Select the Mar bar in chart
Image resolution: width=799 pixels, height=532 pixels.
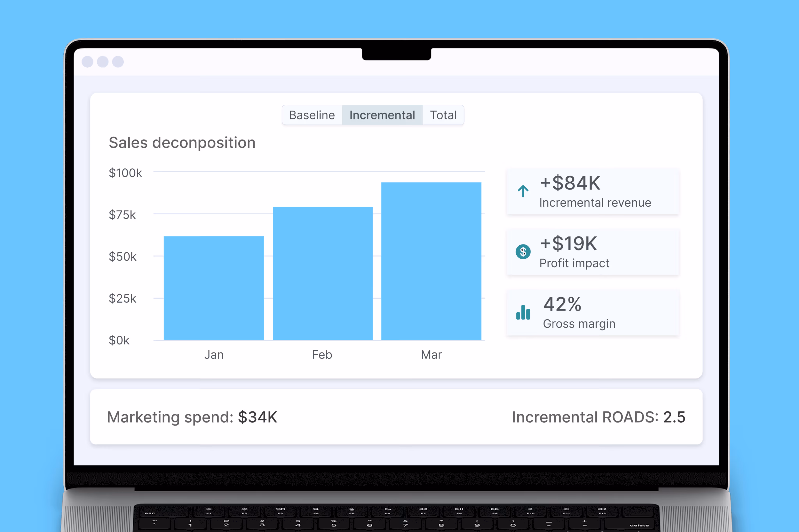[431, 261]
